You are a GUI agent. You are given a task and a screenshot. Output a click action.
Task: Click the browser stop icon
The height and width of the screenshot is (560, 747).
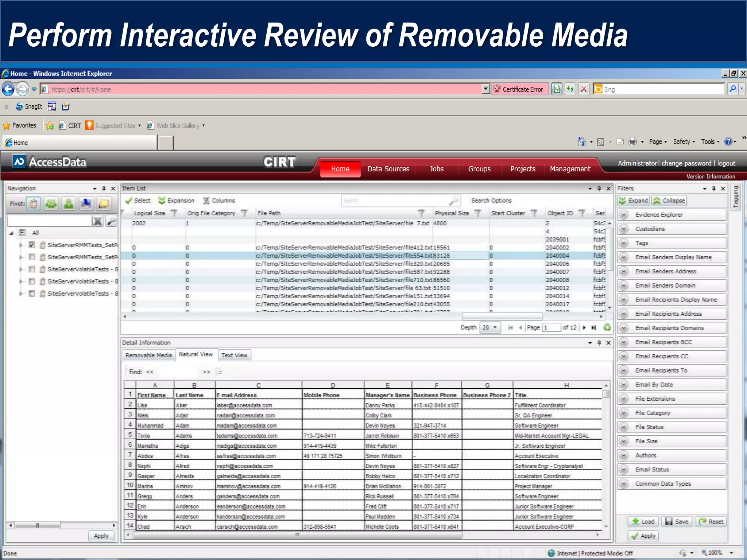point(584,89)
